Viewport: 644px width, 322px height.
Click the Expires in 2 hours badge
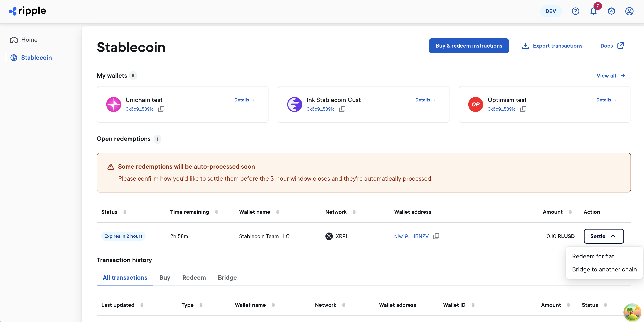[x=123, y=236]
